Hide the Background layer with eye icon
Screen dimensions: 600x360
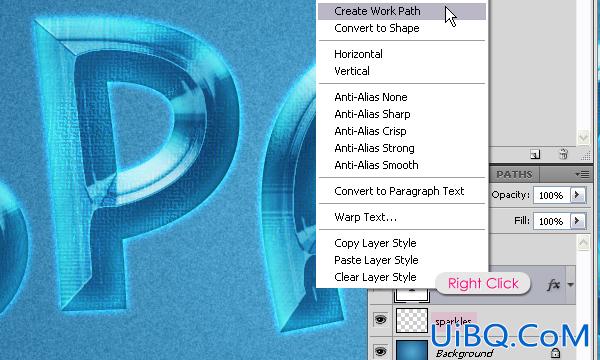coord(380,351)
